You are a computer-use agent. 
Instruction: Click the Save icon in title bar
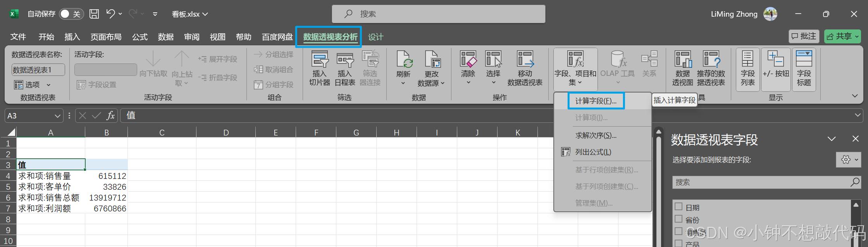(94, 14)
